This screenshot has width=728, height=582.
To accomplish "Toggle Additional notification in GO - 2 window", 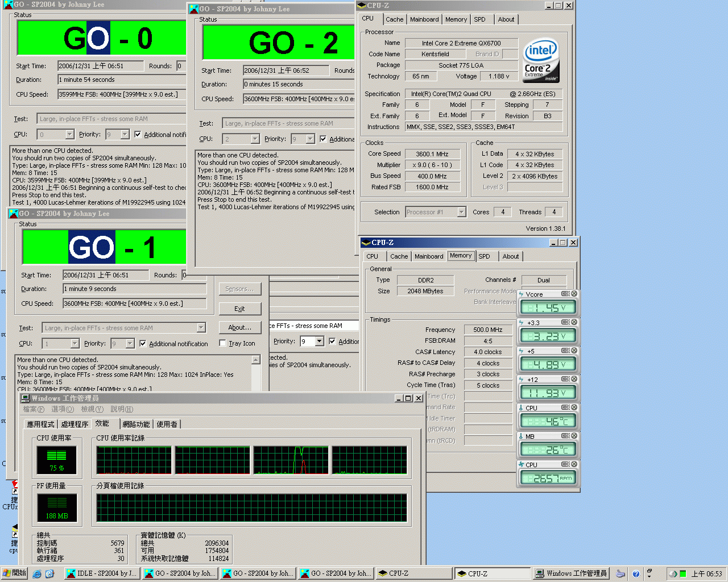I will click(x=323, y=139).
